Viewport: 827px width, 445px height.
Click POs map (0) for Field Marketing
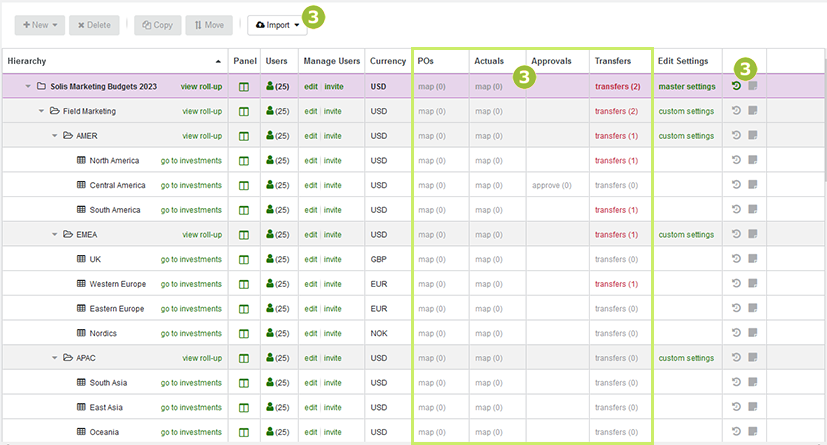[x=432, y=111]
